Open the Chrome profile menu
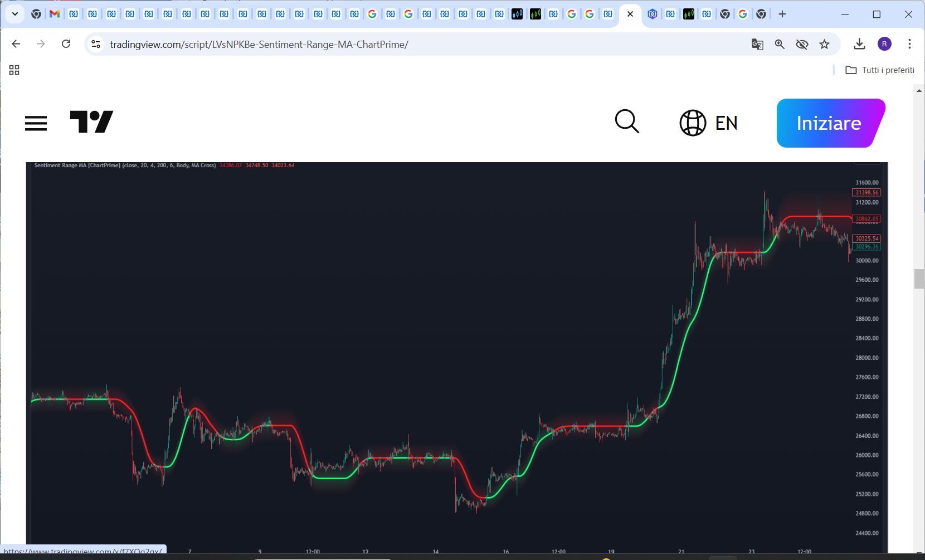The height and width of the screenshot is (560, 925). (884, 44)
